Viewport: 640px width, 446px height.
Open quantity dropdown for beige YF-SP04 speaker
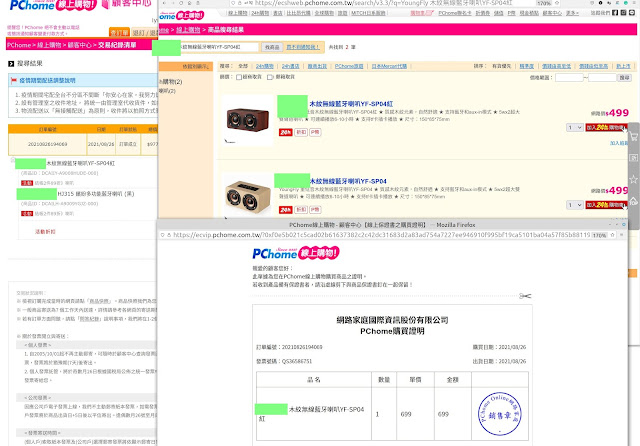(575, 205)
